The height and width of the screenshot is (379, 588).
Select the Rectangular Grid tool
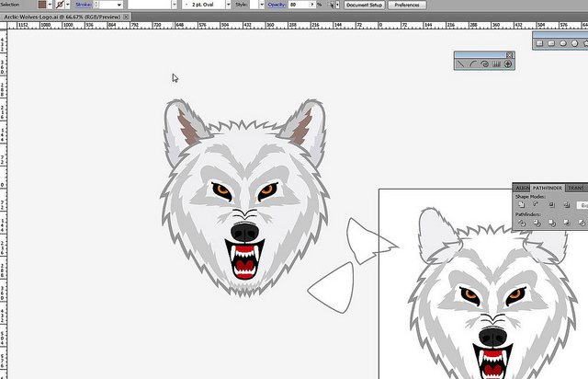click(496, 63)
